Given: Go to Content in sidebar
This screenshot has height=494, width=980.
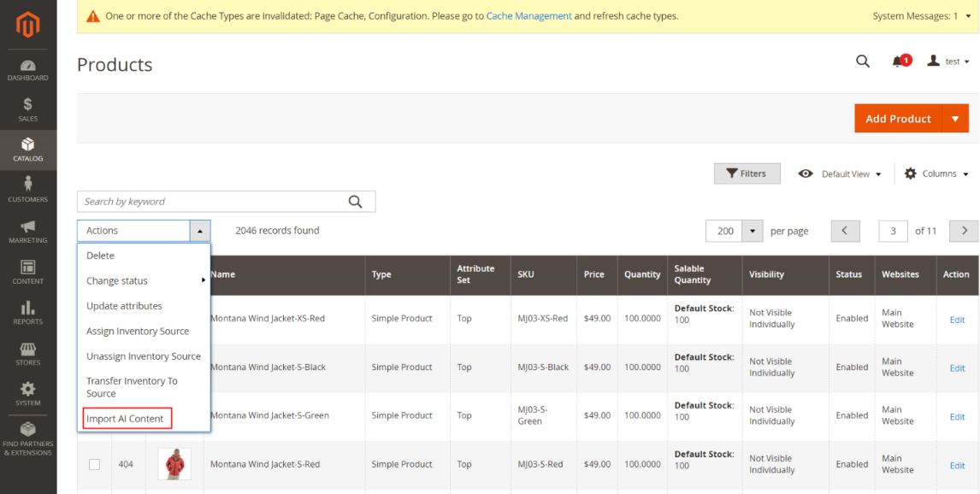Looking at the screenshot, I should [27, 272].
